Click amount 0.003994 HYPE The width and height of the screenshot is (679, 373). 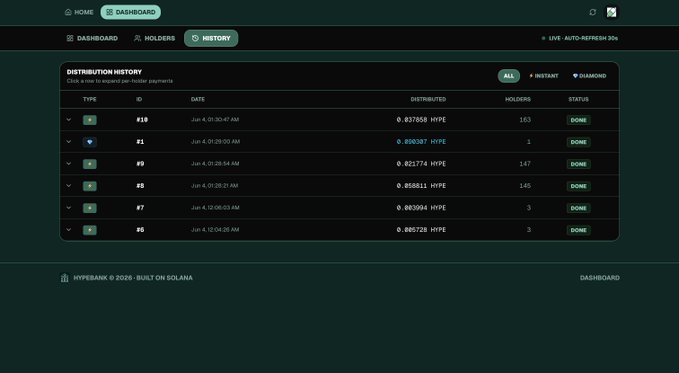(x=421, y=208)
